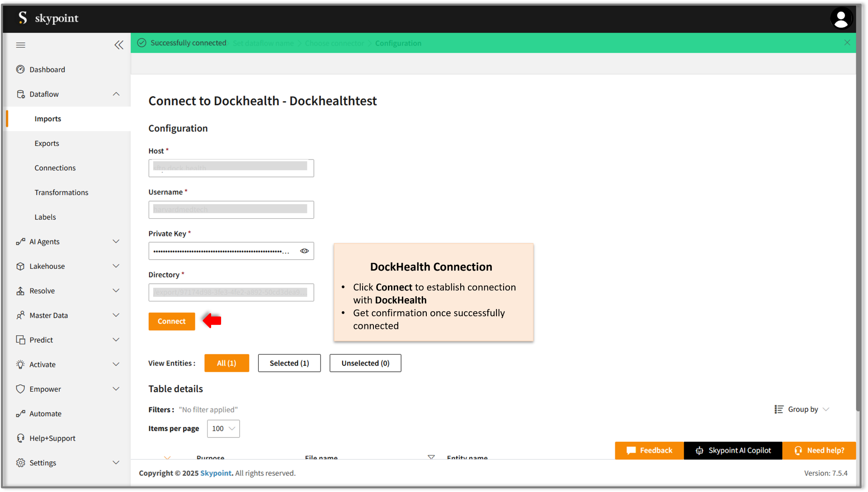Select the Selected (1) entities filter

[289, 363]
